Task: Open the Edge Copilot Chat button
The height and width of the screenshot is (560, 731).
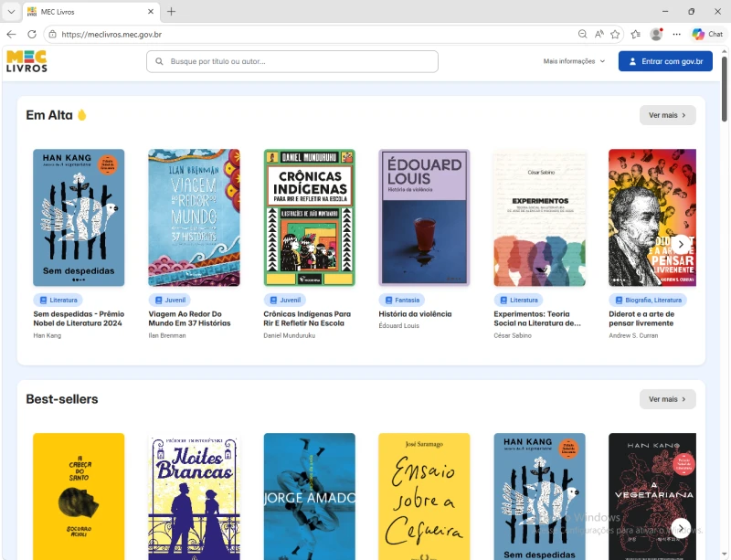Action: [x=707, y=34]
